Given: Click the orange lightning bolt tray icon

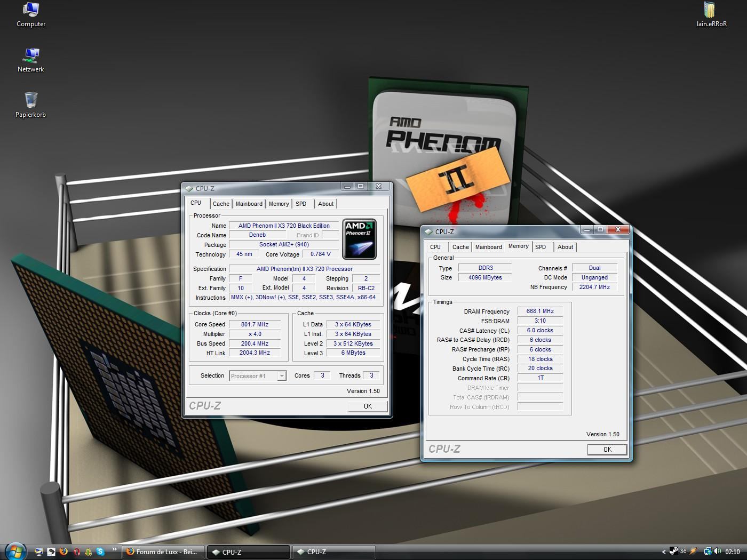Looking at the screenshot, I should point(693,551).
